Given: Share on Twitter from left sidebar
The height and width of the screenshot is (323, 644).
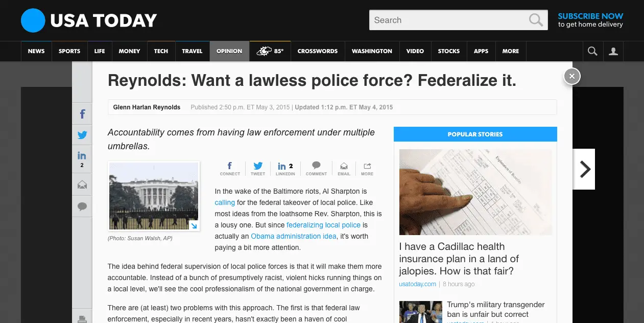Looking at the screenshot, I should tap(82, 135).
